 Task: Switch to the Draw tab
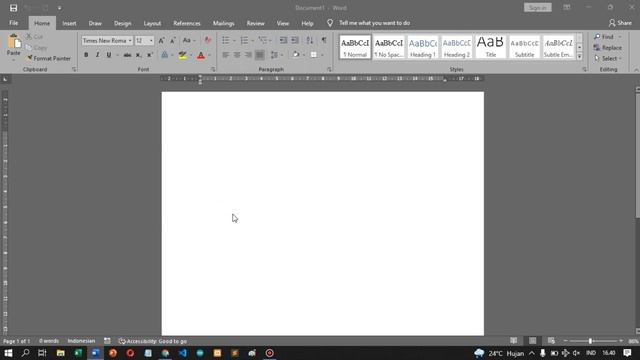tap(95, 23)
